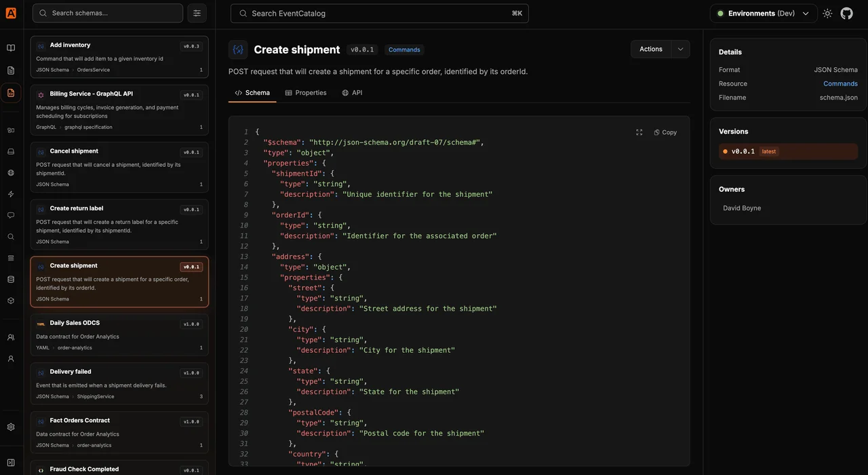868x475 pixels.
Task: Open the globe icon in sidebar
Action: pos(11,172)
